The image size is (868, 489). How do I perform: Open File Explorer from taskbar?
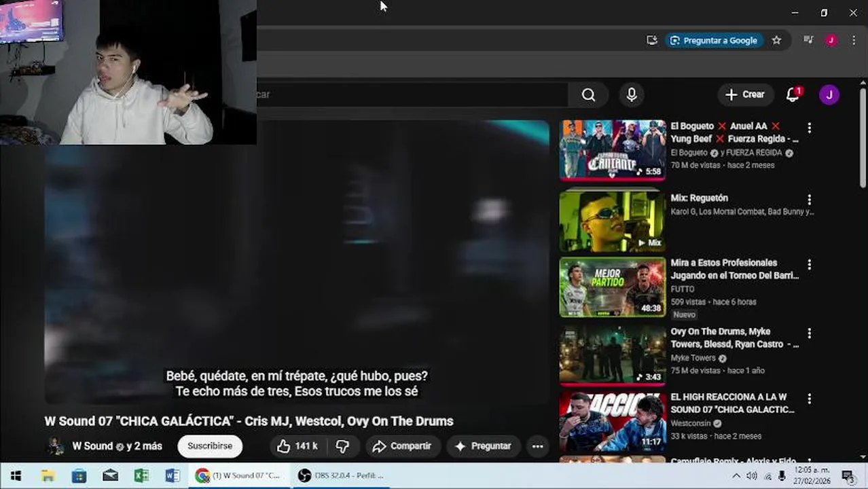point(48,475)
